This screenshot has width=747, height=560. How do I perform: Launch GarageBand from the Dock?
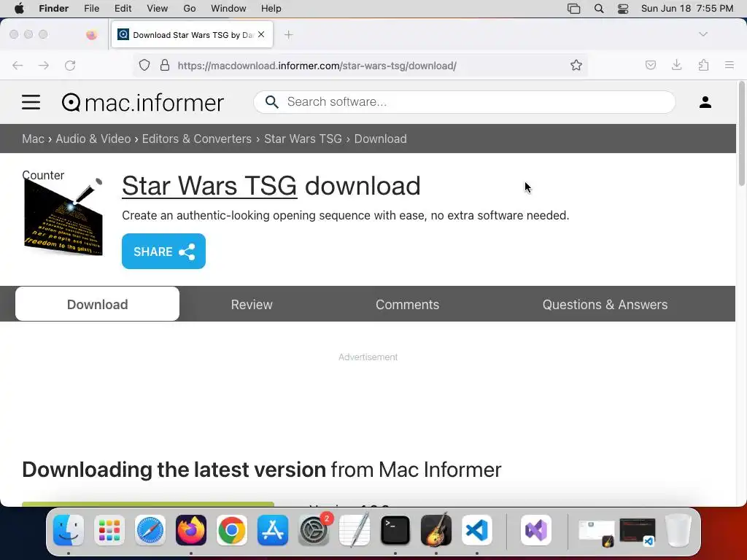tap(436, 530)
